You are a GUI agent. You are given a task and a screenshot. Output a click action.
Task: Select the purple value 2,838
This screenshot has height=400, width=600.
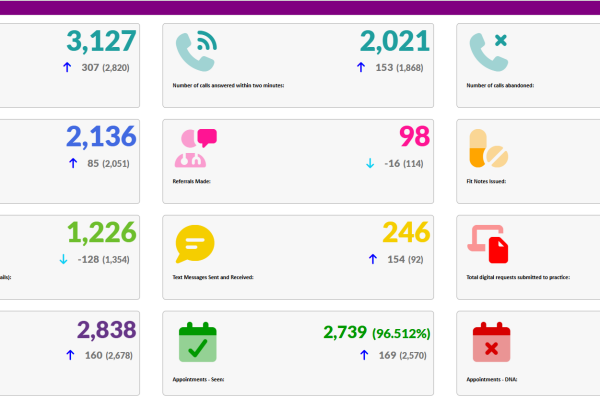[106, 330]
